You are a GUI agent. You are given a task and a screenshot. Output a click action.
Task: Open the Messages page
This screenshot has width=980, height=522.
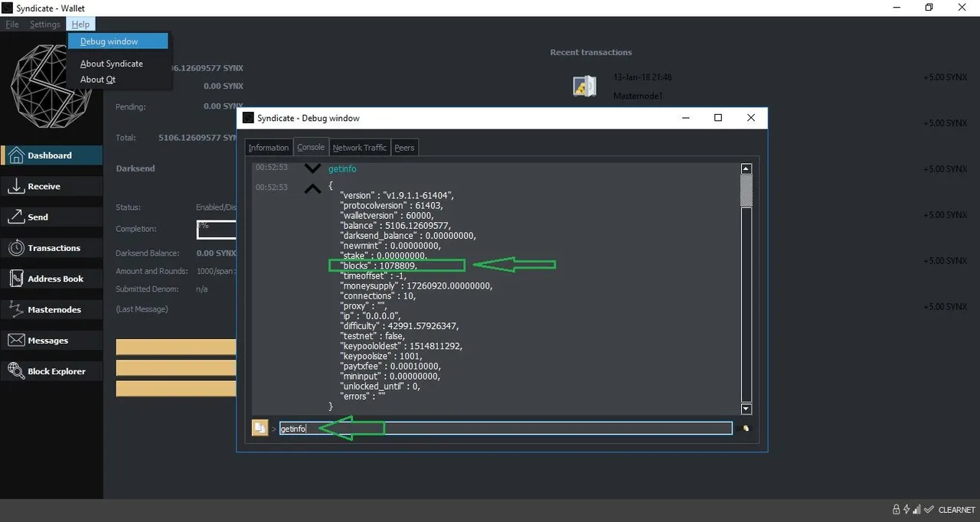tap(51, 341)
